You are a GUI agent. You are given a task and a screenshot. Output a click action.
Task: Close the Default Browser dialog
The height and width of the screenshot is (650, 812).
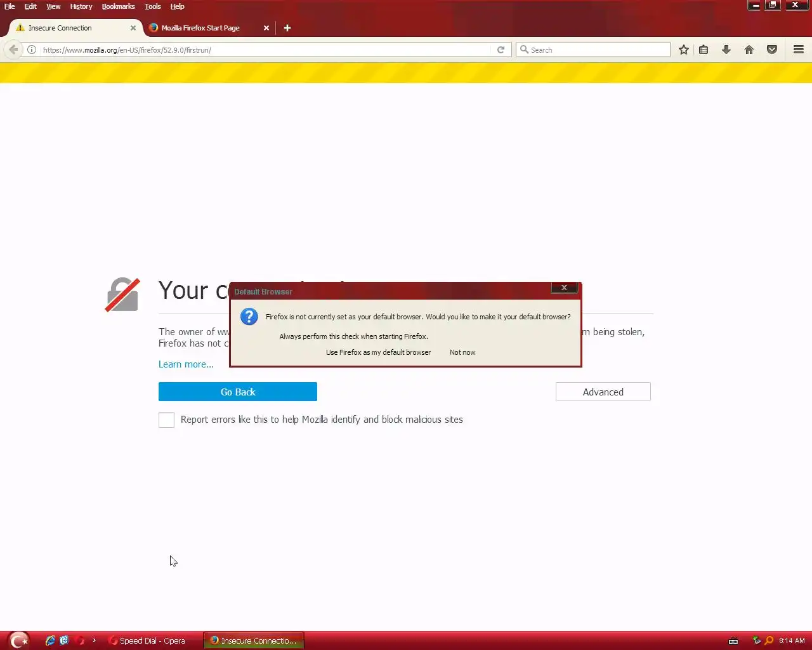tap(564, 288)
